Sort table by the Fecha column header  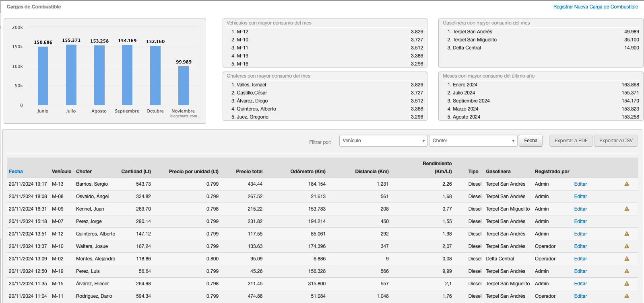click(16, 172)
